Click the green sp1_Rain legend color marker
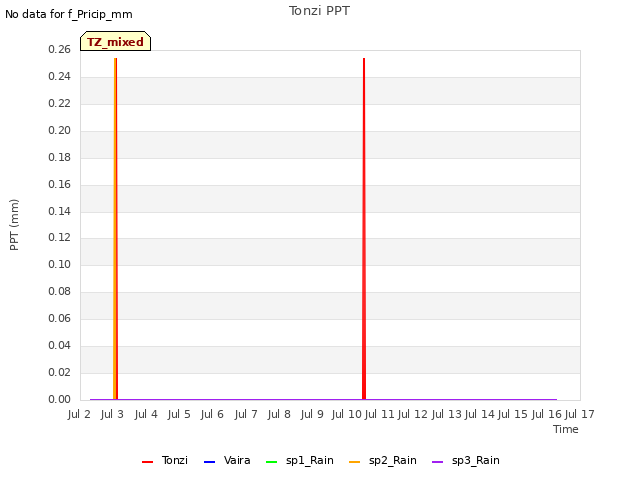This screenshot has height=480, width=640. (x=271, y=462)
